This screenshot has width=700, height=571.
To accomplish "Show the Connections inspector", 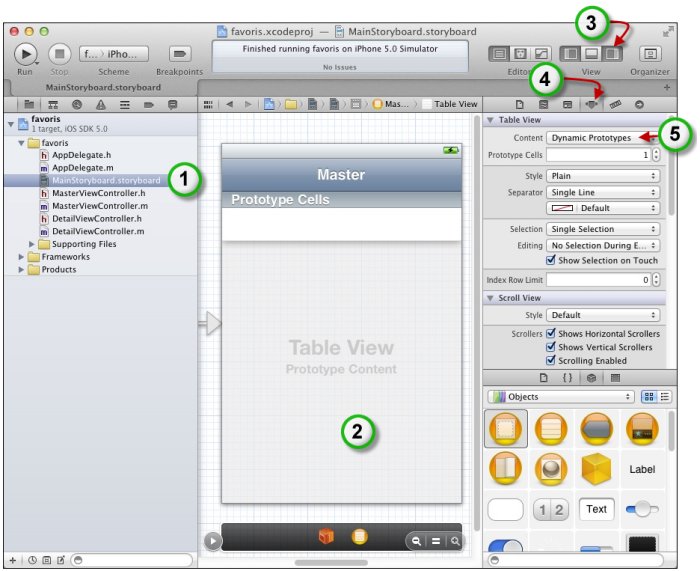I will point(639,104).
